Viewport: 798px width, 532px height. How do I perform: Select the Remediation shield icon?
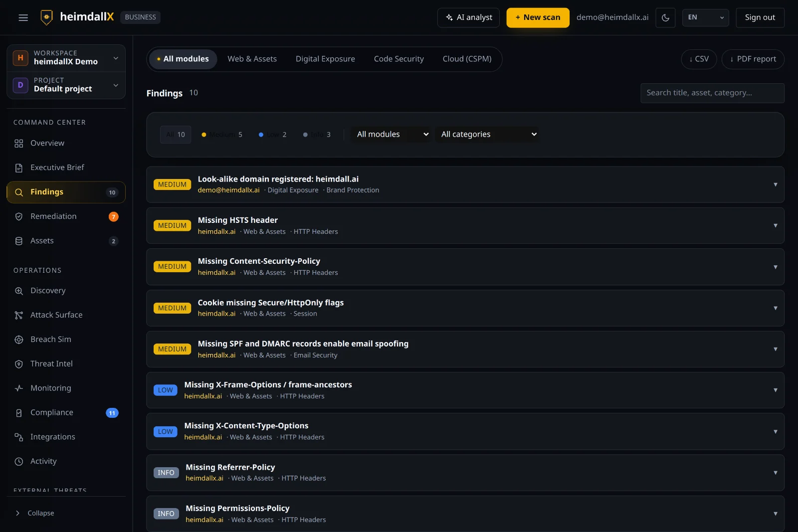(19, 216)
